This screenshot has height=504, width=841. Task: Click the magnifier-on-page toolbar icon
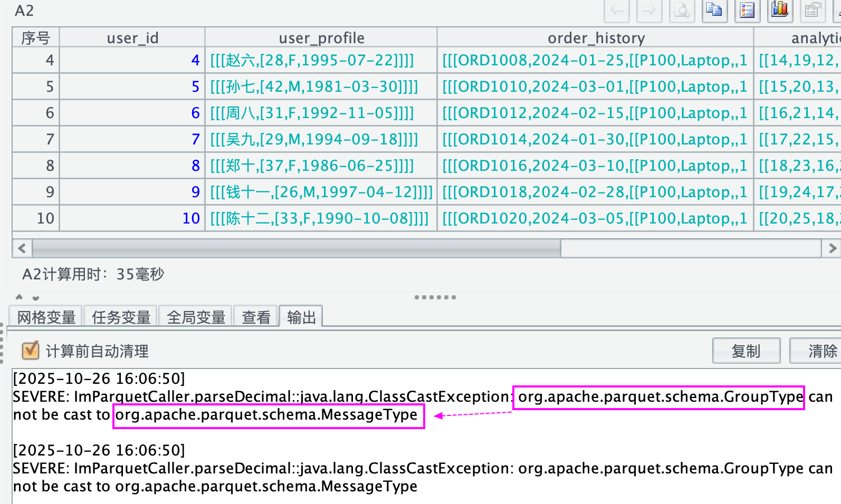682,10
